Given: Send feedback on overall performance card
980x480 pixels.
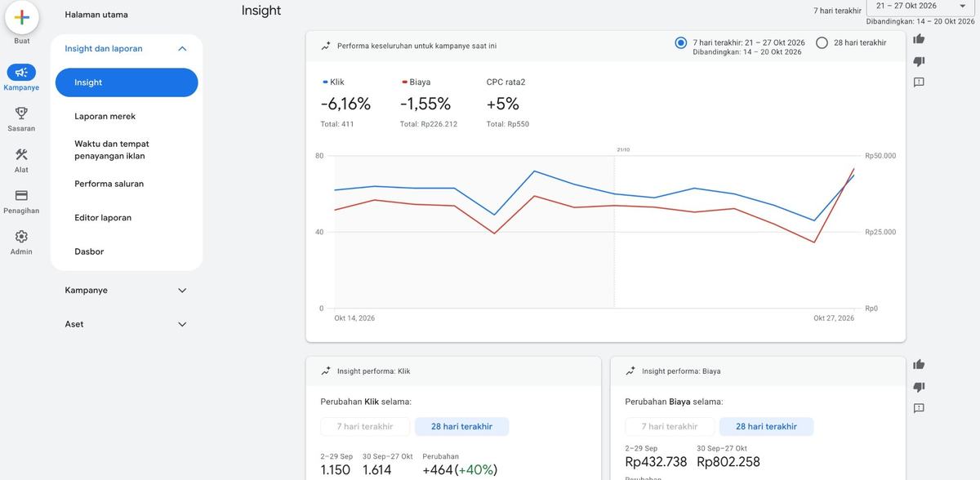Looking at the screenshot, I should pos(919,82).
